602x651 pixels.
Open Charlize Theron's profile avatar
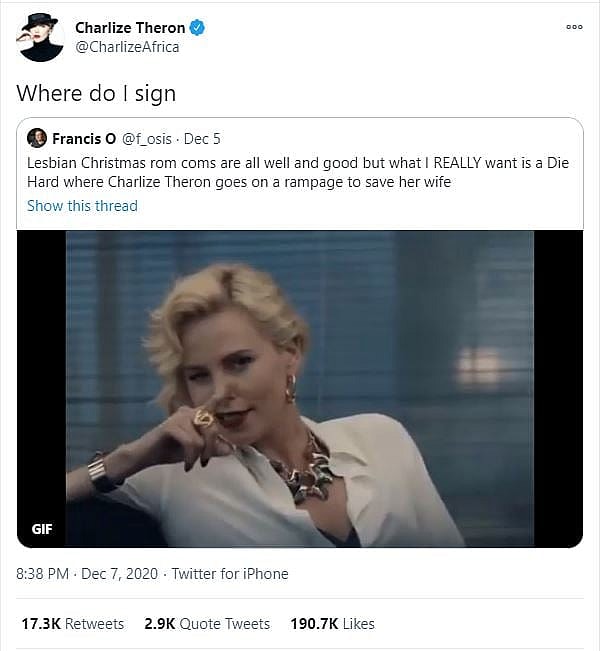41,38
